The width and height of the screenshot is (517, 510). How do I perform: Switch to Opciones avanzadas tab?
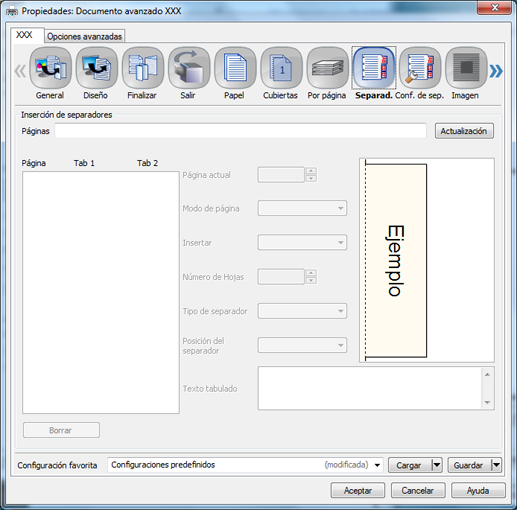click(84, 36)
